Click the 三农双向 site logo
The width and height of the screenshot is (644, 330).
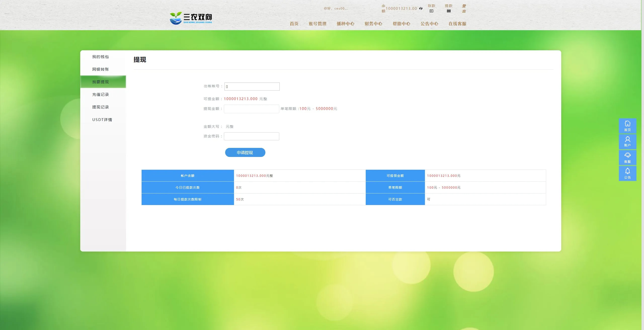[191, 18]
